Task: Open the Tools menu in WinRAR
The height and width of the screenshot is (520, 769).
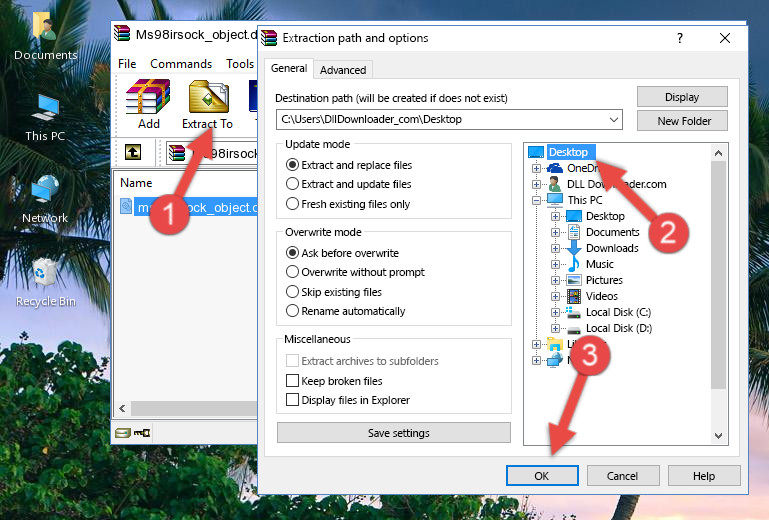Action: pyautogui.click(x=240, y=64)
